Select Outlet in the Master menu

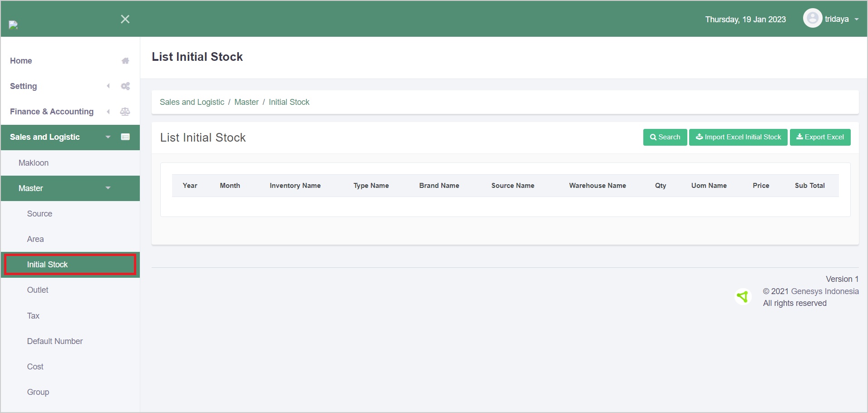[38, 290]
